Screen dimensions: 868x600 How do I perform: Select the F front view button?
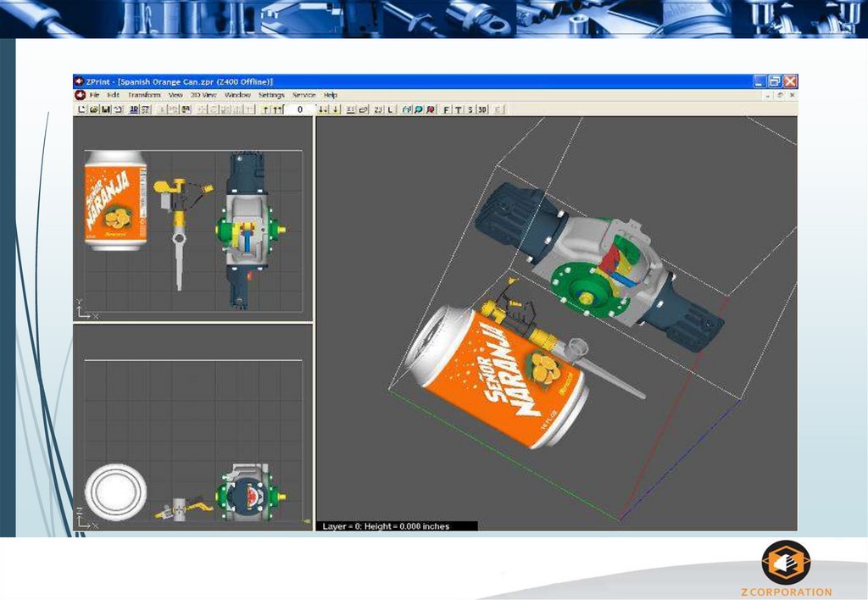point(447,109)
